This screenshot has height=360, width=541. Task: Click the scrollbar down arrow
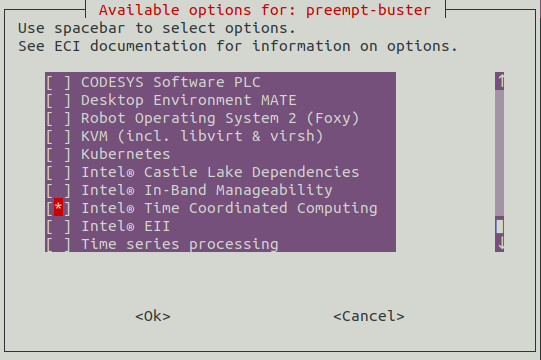tap(500, 243)
